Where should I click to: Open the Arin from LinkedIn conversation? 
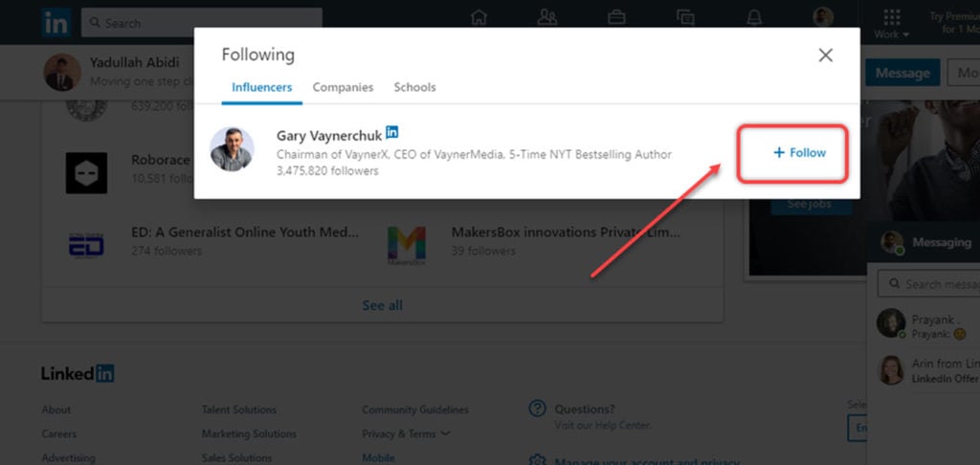point(928,370)
